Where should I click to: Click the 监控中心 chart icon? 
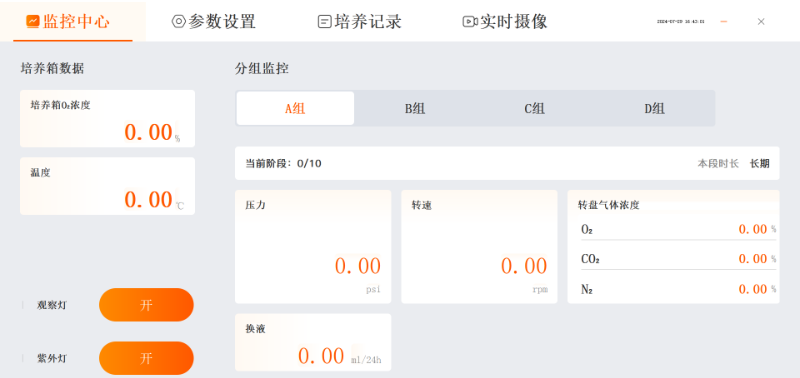(33, 21)
